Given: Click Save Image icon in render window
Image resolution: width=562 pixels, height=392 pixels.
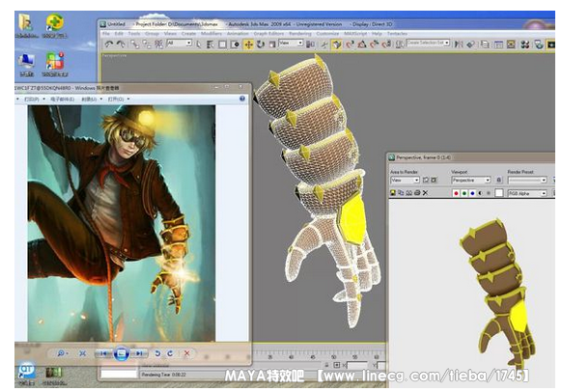Looking at the screenshot, I should click(x=393, y=193).
